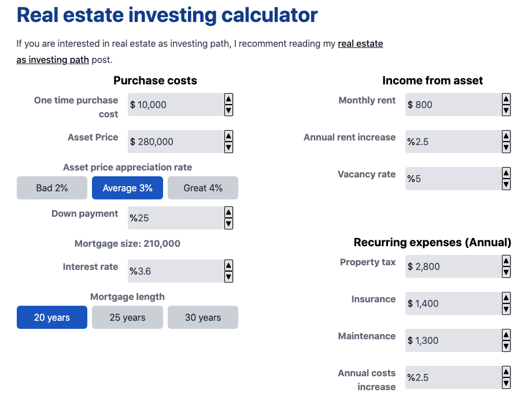Click the up arrow on One time purchase cost

coord(228,100)
